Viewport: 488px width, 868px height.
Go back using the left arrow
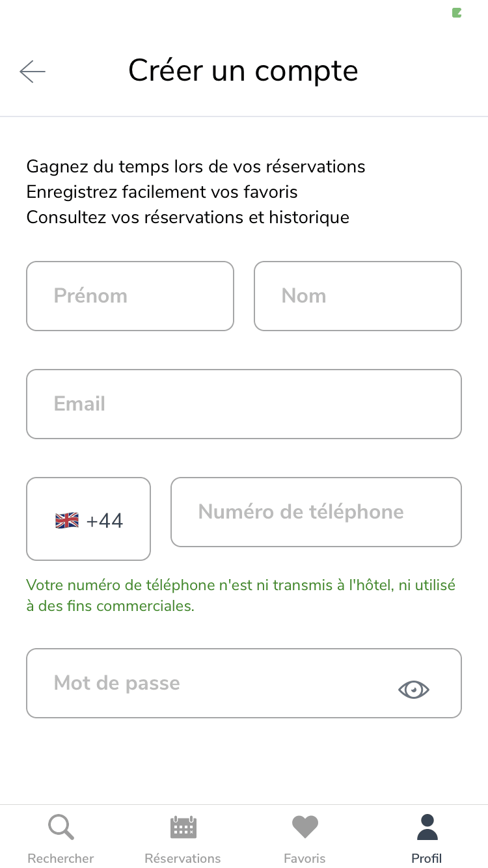click(x=33, y=72)
